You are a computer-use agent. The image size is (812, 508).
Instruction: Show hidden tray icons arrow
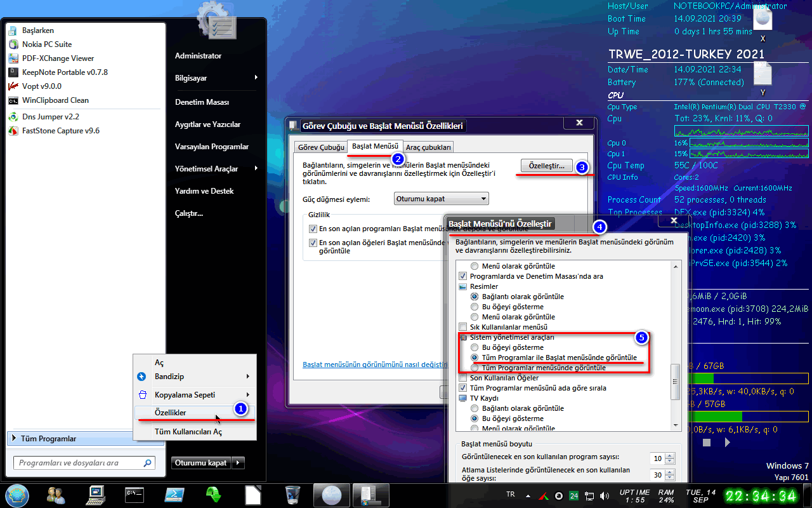(x=528, y=495)
